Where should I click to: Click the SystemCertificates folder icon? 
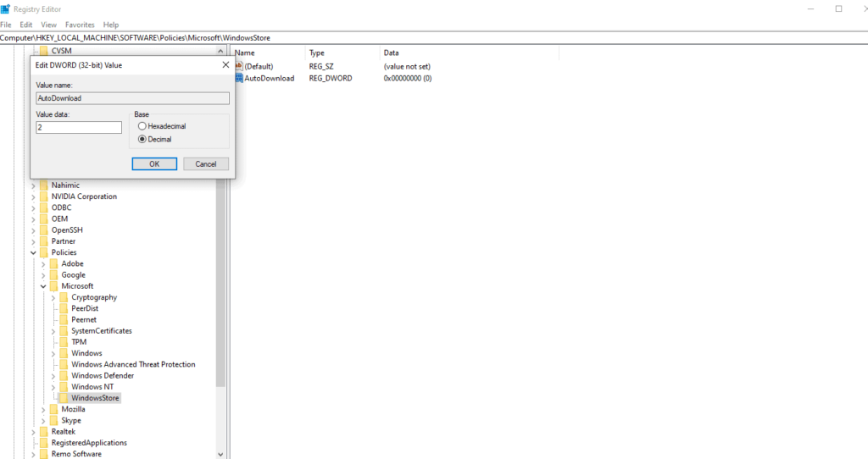click(x=64, y=331)
